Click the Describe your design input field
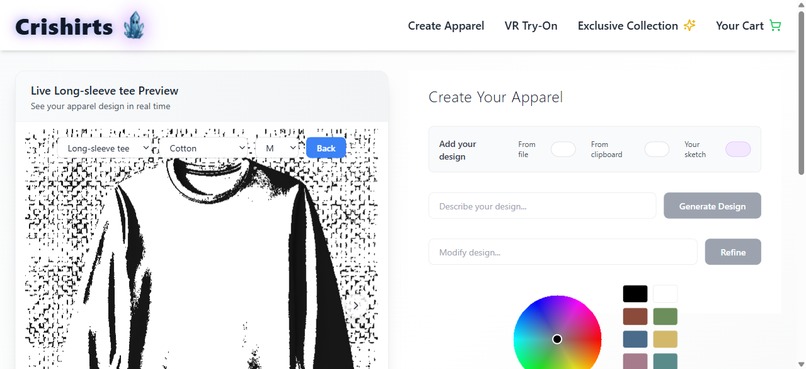 (x=542, y=206)
